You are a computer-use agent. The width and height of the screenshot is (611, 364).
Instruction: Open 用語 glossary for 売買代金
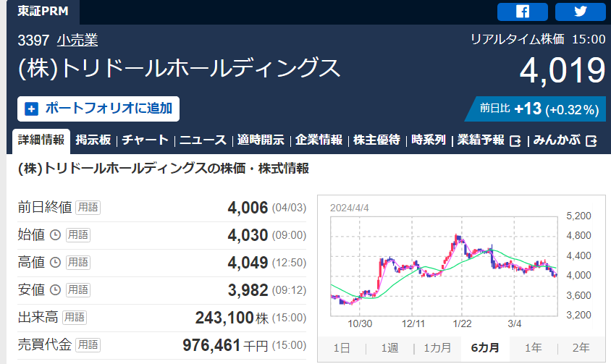[x=88, y=345]
